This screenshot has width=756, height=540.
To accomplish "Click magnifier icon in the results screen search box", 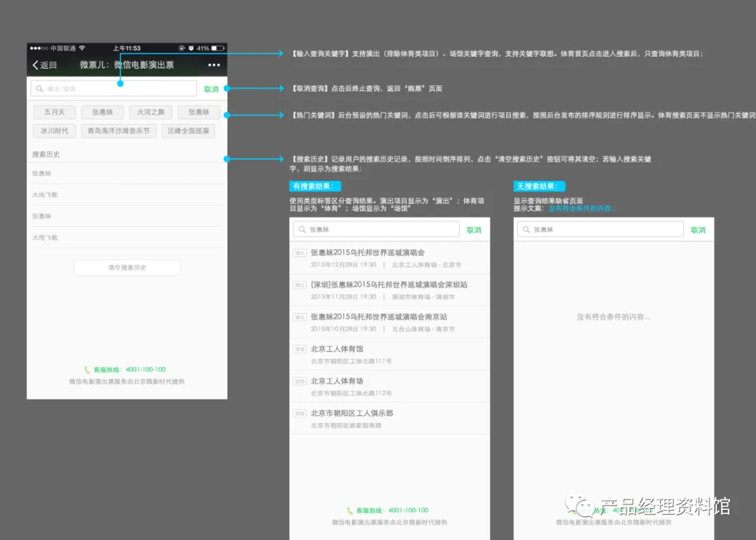I will pos(302,230).
